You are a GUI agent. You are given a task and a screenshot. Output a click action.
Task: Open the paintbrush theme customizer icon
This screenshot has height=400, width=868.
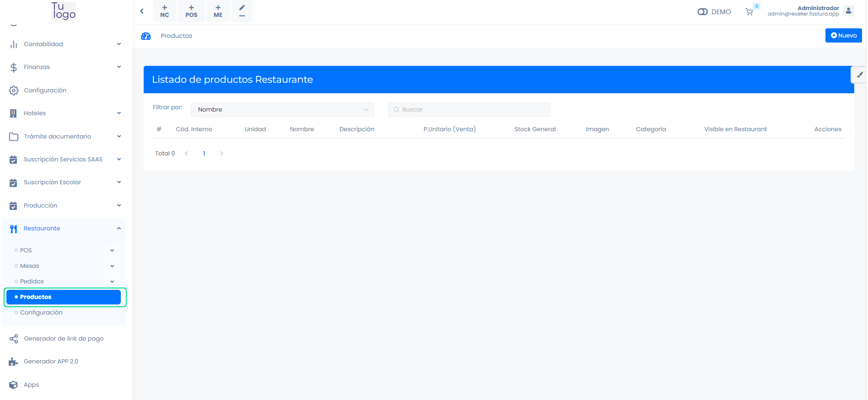[859, 75]
